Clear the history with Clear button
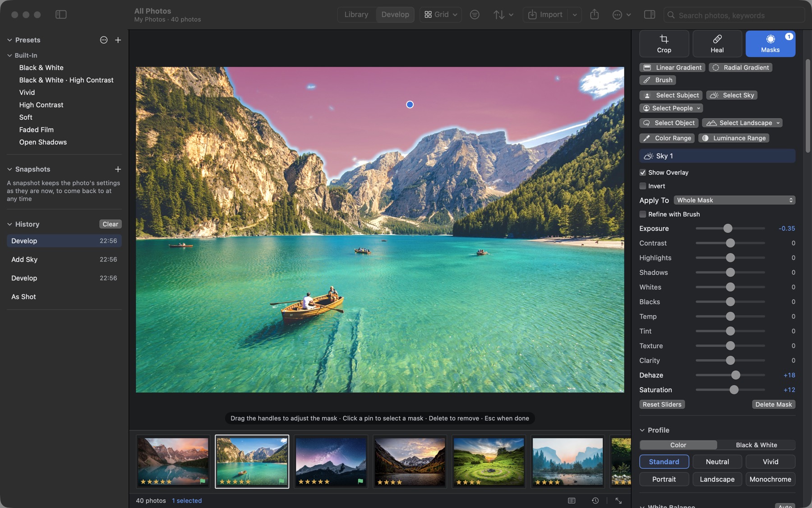812x508 pixels. coord(110,224)
